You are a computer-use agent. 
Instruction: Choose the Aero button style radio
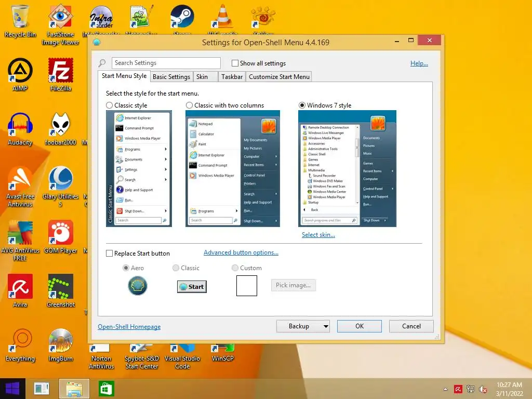[x=126, y=268]
